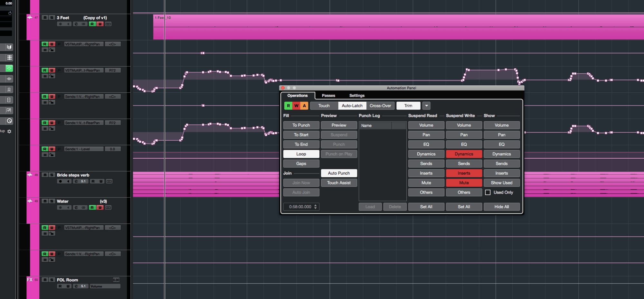Open the inspector setup gear
This screenshot has width=644, height=299.
pyautogui.click(x=9, y=131)
